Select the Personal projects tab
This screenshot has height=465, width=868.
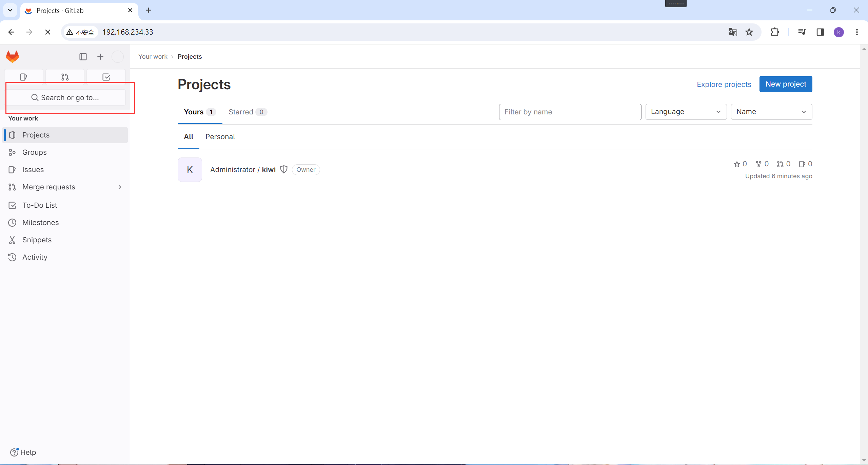tap(220, 137)
